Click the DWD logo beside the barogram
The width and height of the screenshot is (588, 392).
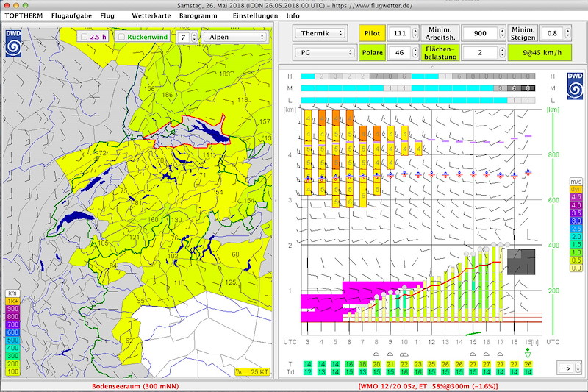point(575,86)
